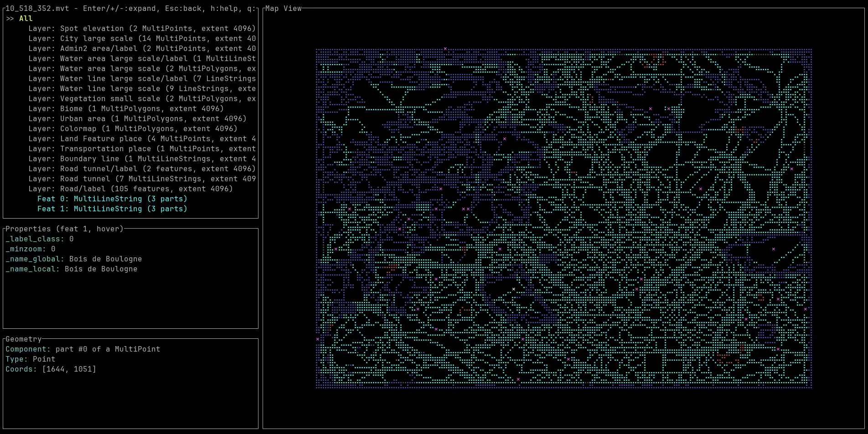Expand the "Spot elevation" layer node

pos(91,28)
